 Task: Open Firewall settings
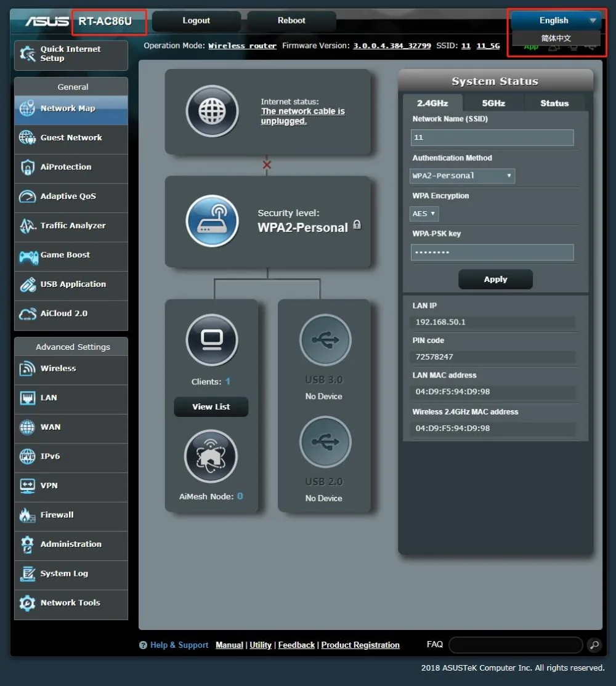[x=71, y=515]
